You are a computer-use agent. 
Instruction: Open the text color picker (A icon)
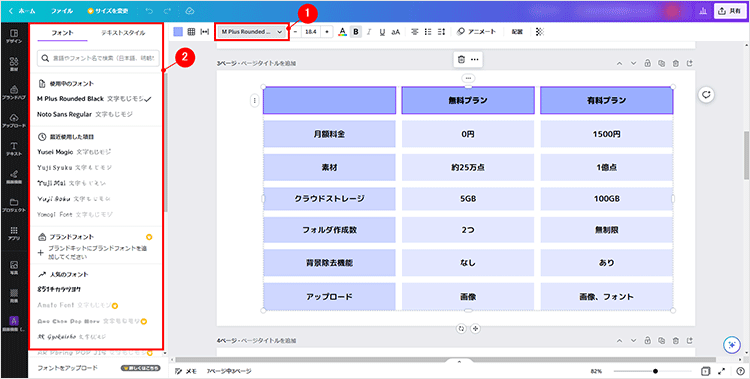click(x=342, y=32)
